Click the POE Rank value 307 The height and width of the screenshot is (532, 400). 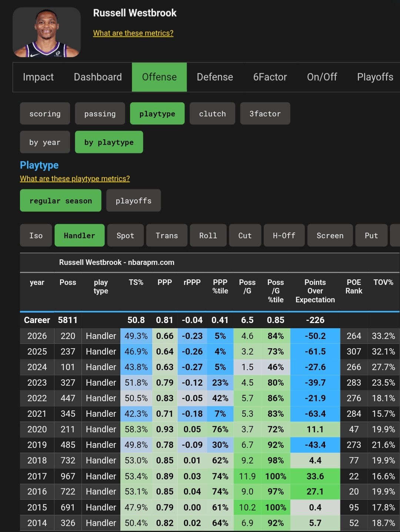(354, 352)
